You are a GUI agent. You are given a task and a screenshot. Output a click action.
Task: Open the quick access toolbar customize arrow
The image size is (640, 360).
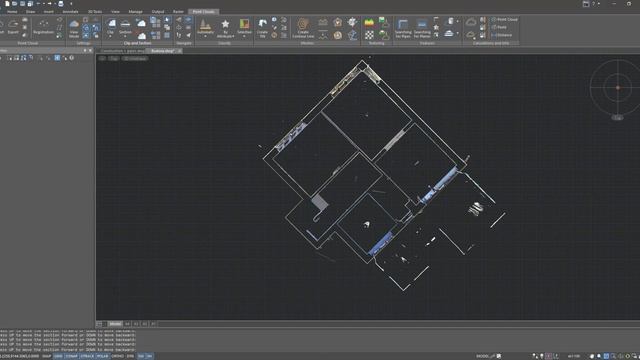[71, 4]
